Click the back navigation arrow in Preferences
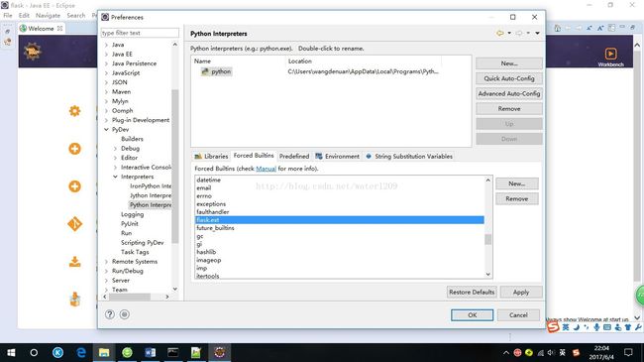Viewport: 644px width, 362px height. (x=499, y=33)
